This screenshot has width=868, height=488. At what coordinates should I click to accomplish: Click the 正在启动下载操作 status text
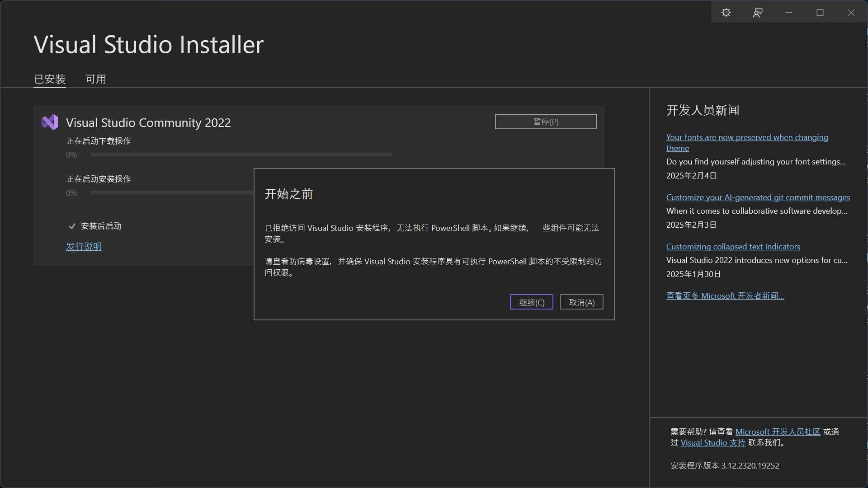click(x=99, y=141)
